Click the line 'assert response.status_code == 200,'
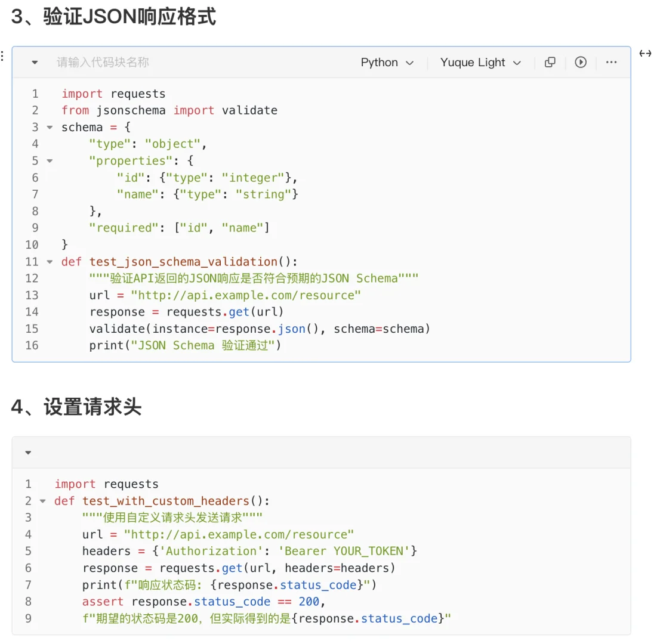The image size is (657, 644). coord(203,602)
